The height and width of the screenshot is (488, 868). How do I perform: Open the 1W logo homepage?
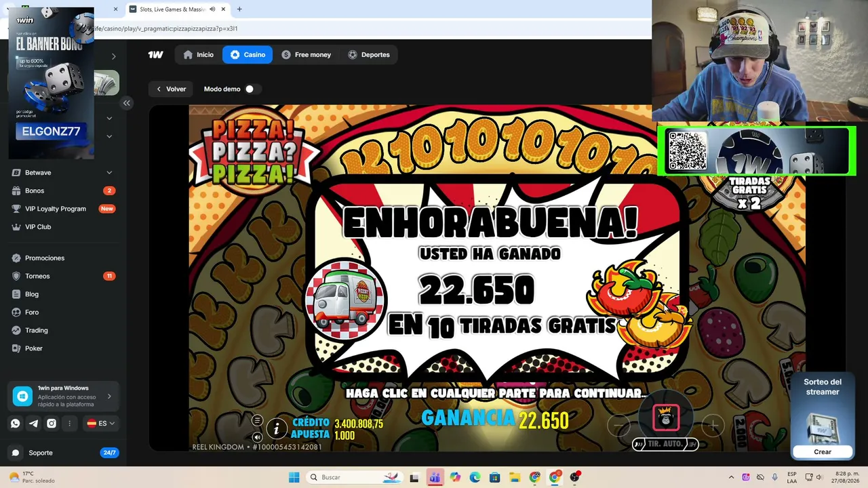155,55
